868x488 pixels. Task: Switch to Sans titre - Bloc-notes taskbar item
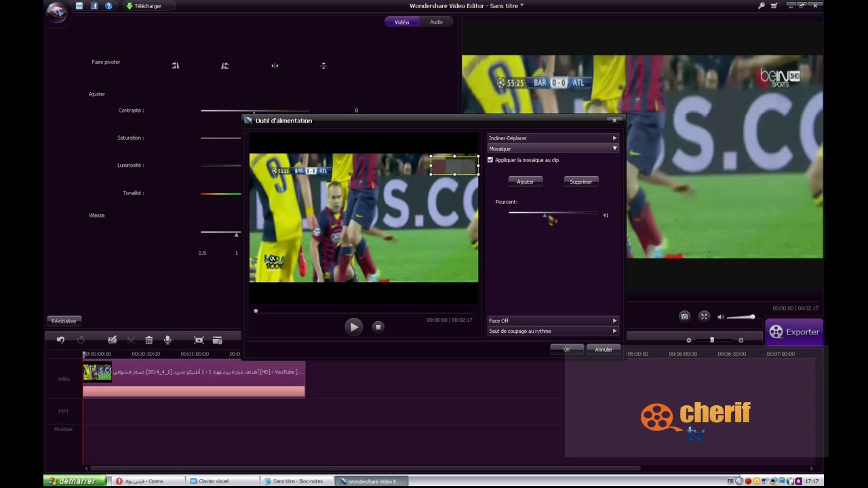298,481
